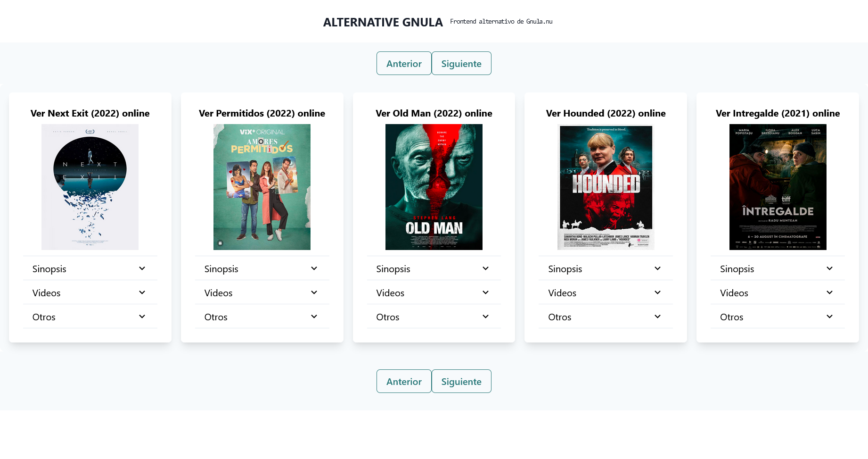Expand Sinopsis for Permitidos

262,268
